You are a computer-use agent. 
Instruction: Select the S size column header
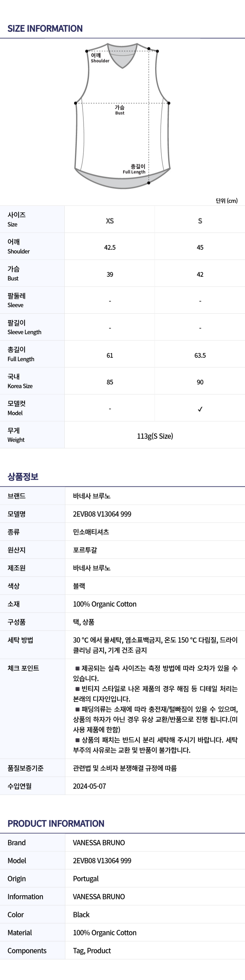(x=200, y=221)
